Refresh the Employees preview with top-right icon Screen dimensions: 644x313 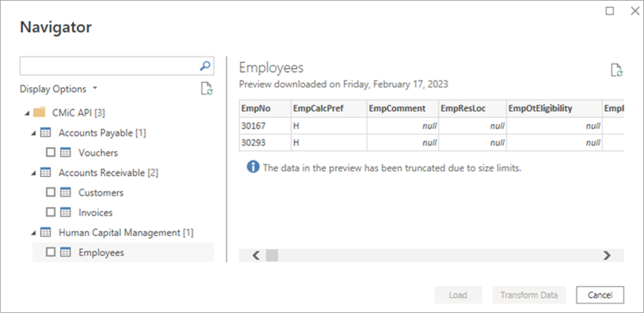coord(617,70)
